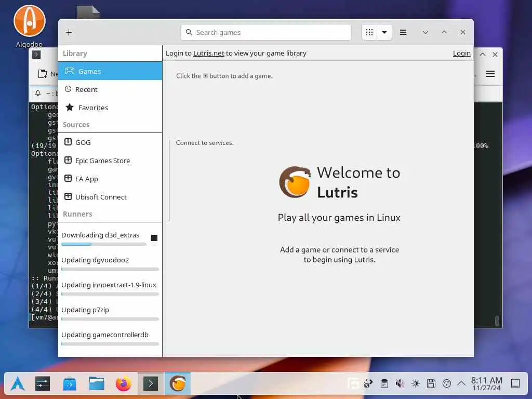532x399 pixels.
Task: Click the Library section header
Action: coord(75,54)
